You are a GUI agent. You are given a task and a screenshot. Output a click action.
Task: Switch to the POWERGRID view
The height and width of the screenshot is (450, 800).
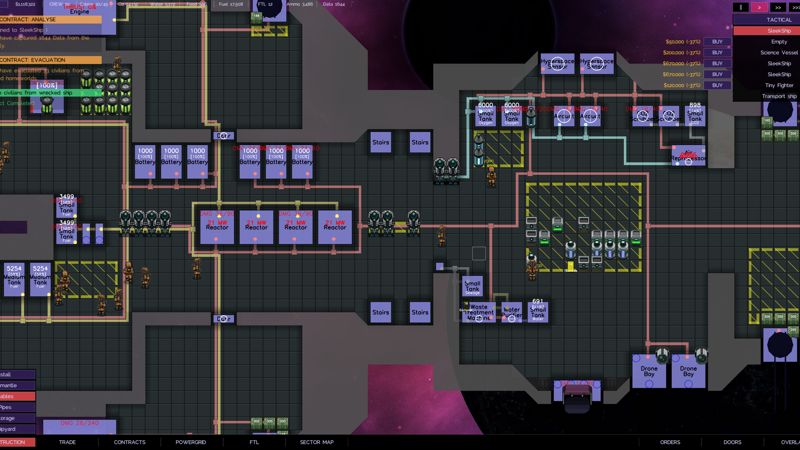[x=191, y=442]
